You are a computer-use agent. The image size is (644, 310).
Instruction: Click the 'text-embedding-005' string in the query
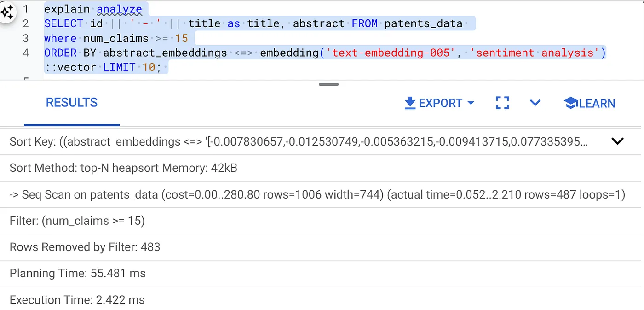pos(391,53)
